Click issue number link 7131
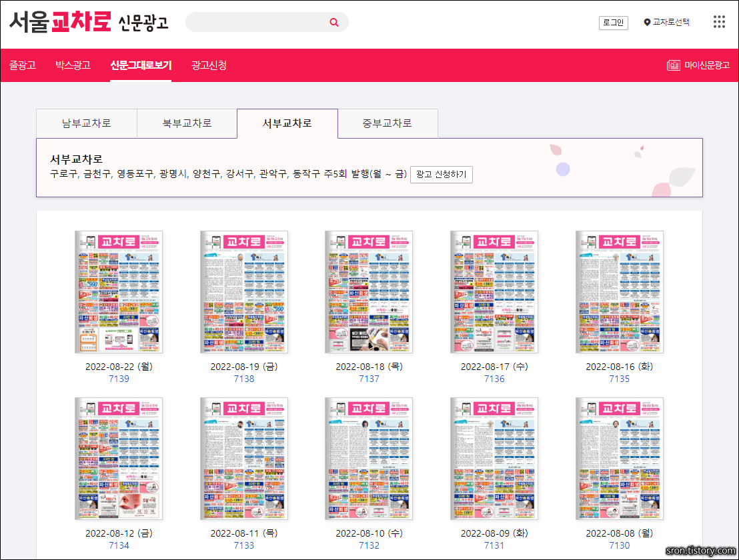The width and height of the screenshot is (739, 560). tap(494, 545)
